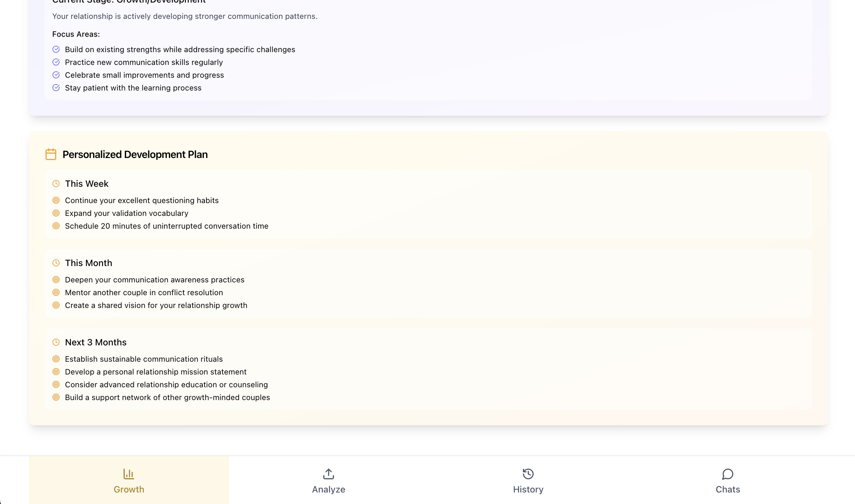855x504 pixels.
Task: Click target icon for Expand your validation vocabulary
Action: (x=56, y=213)
